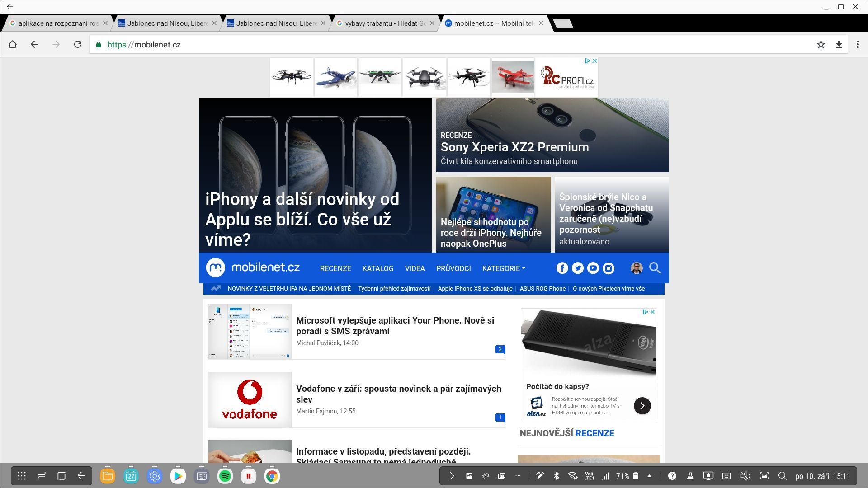Expand the KATEGORIE dropdown menu
868x488 pixels.
pyautogui.click(x=503, y=268)
